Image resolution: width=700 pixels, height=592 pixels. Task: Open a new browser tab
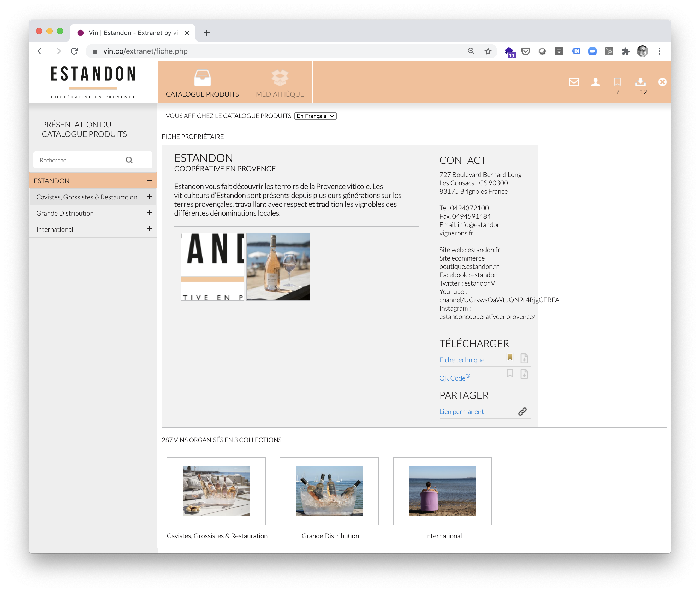tap(206, 33)
